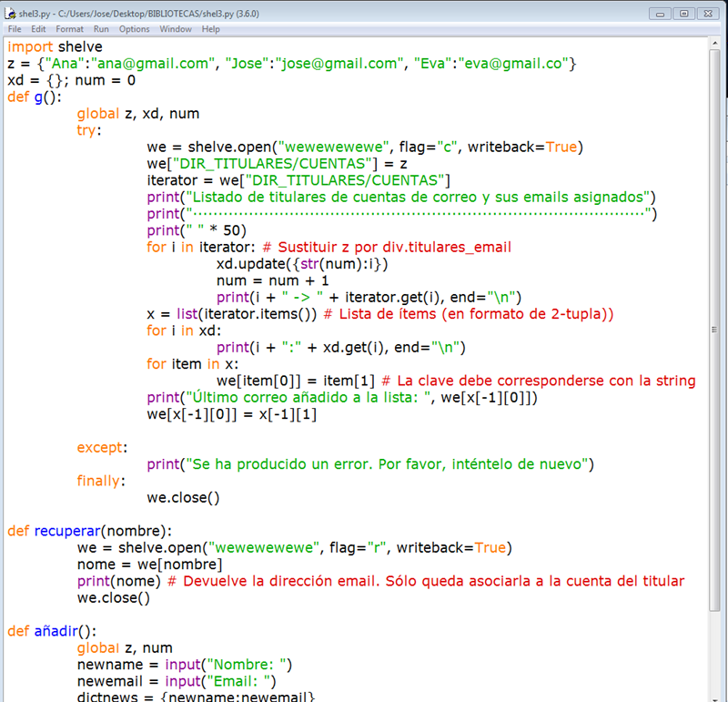Click the vertical scrollbar thumb
This screenshot has width=728, height=702.
tap(714, 330)
